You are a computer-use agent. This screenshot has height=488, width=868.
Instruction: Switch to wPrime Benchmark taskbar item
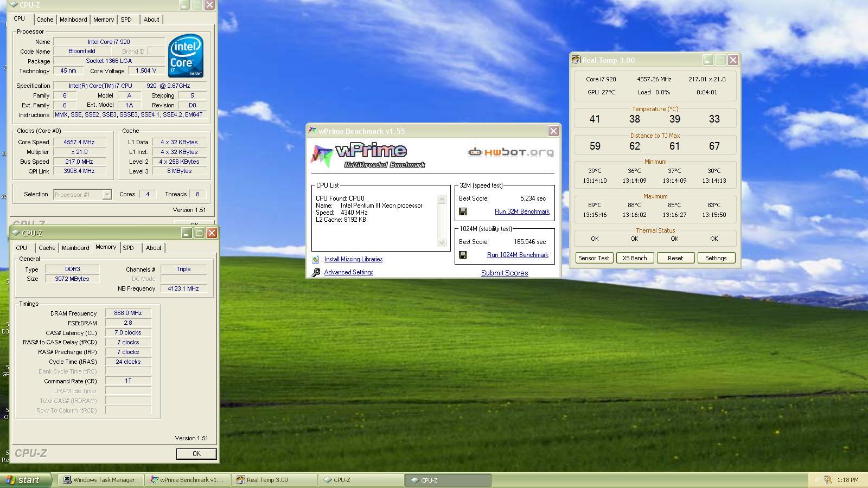[x=187, y=480]
